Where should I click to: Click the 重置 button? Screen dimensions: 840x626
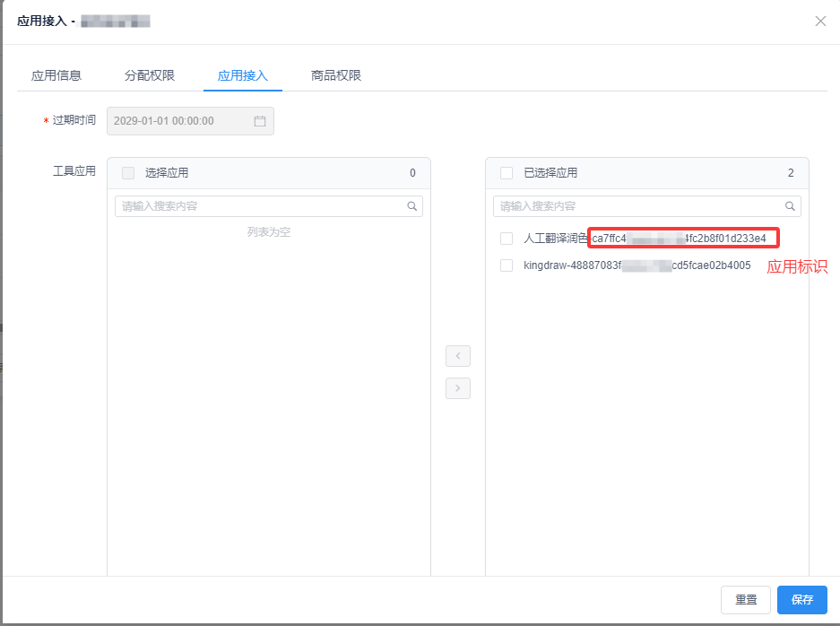coord(746,600)
